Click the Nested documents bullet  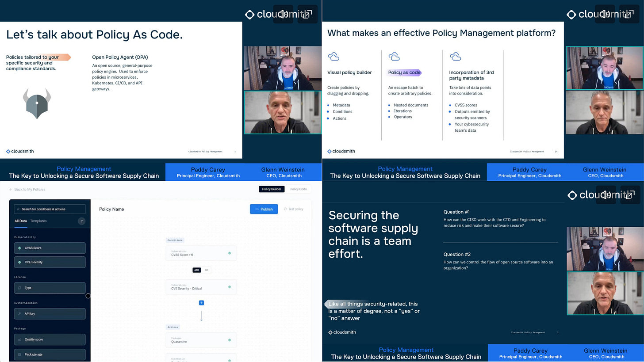coord(411,105)
